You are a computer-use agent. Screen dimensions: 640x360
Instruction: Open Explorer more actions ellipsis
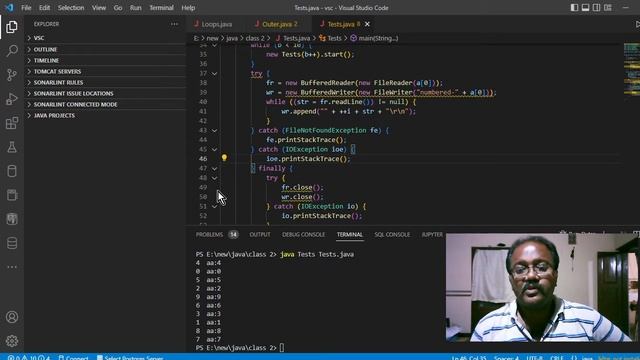pos(174,24)
